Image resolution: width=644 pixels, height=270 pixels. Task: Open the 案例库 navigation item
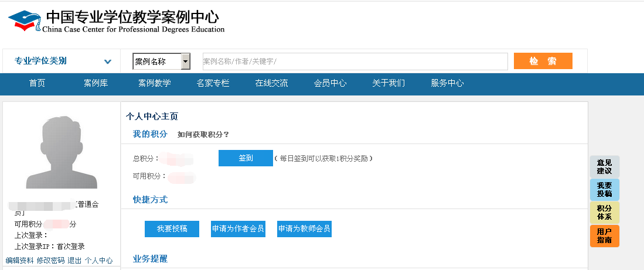tap(96, 83)
